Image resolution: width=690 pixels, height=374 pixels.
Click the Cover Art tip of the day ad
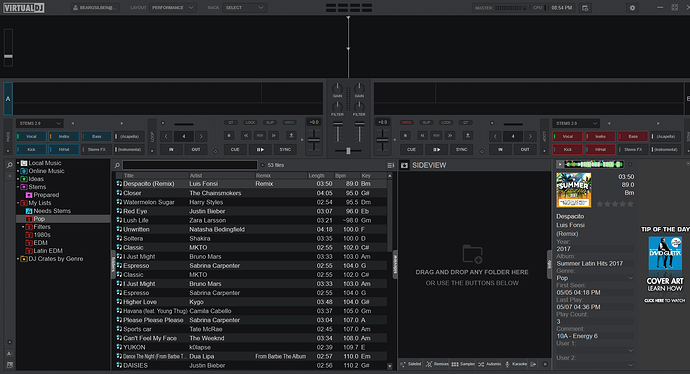pyautogui.click(x=665, y=264)
